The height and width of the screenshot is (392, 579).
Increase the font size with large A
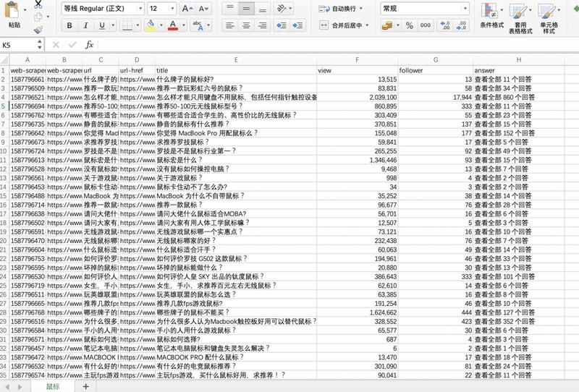click(187, 9)
